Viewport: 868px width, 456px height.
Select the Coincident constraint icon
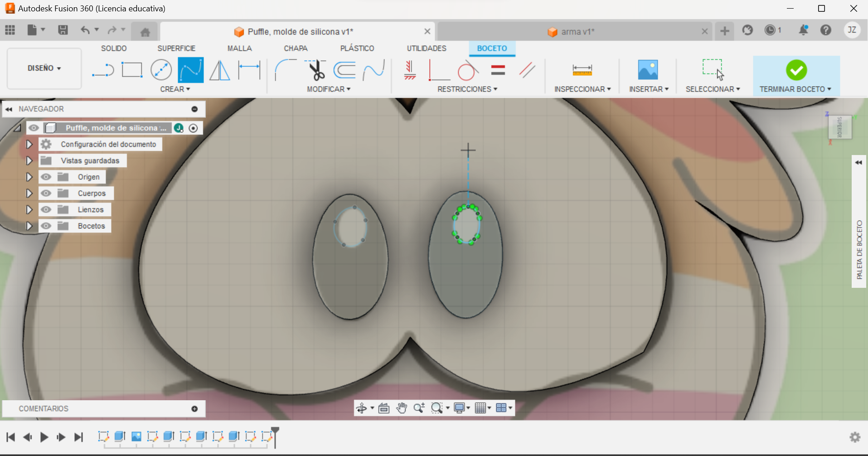439,70
